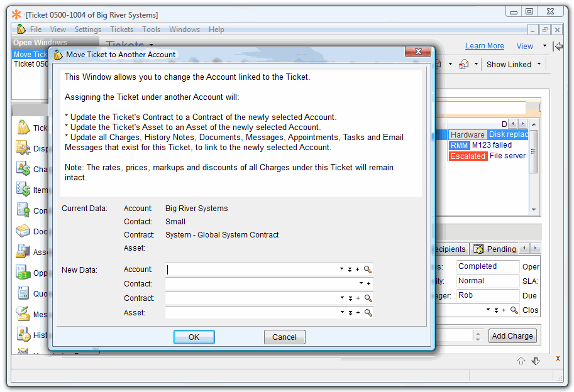The height and width of the screenshot is (392, 574).
Task: Click the Account search magnifier icon
Action: pos(368,269)
